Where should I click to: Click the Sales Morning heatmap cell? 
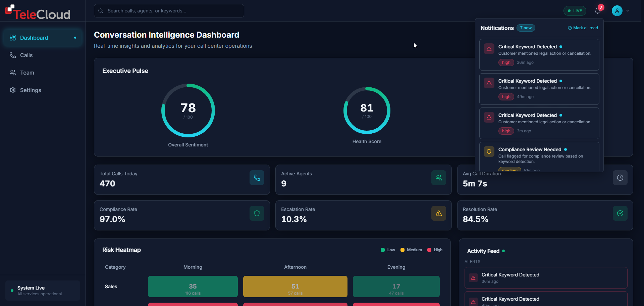(193, 287)
